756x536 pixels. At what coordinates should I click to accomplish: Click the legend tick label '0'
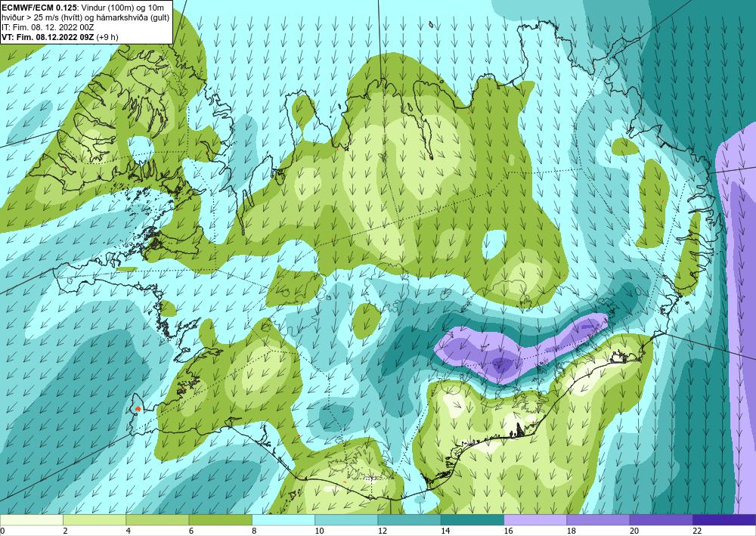coord(3,531)
